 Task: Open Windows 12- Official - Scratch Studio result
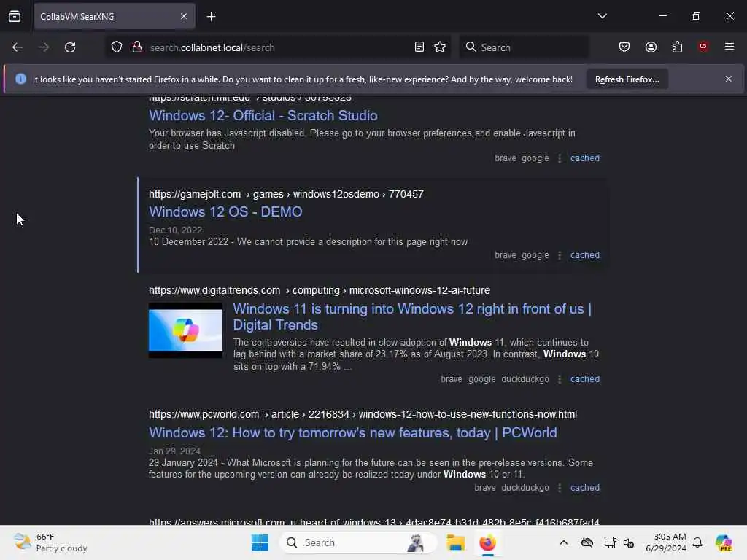point(263,116)
